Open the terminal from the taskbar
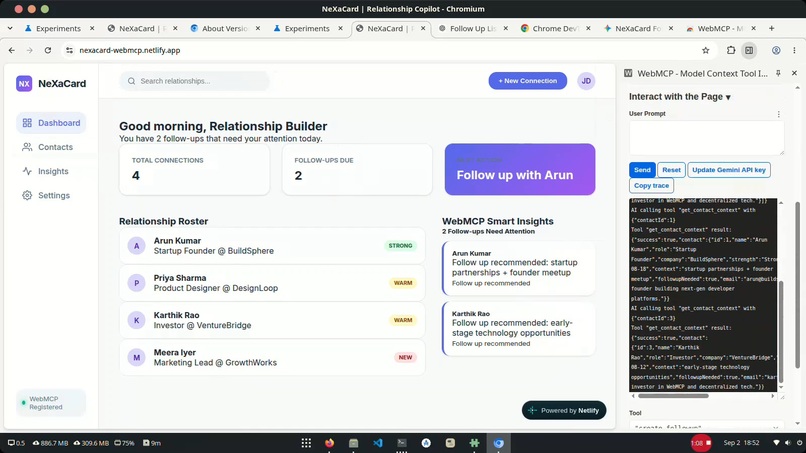806x453 pixels. coord(402,443)
